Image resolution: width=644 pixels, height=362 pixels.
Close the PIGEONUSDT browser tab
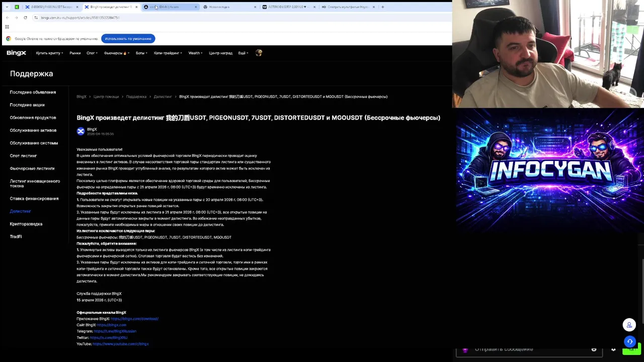[77, 7]
